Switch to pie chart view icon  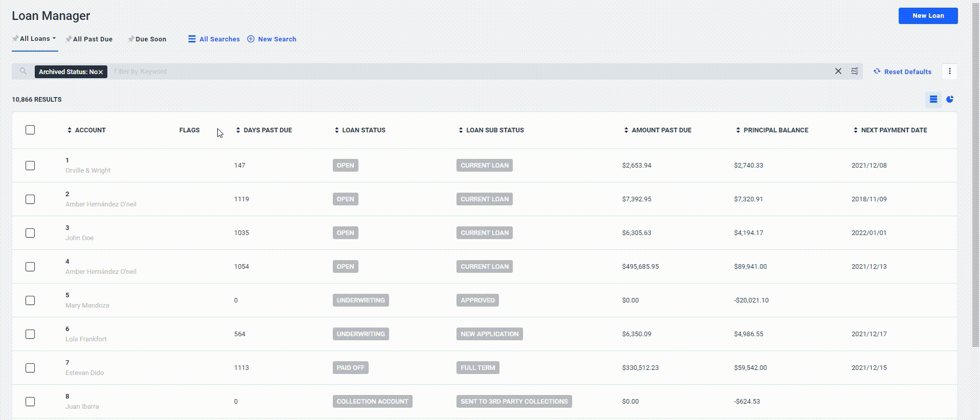[x=950, y=99]
